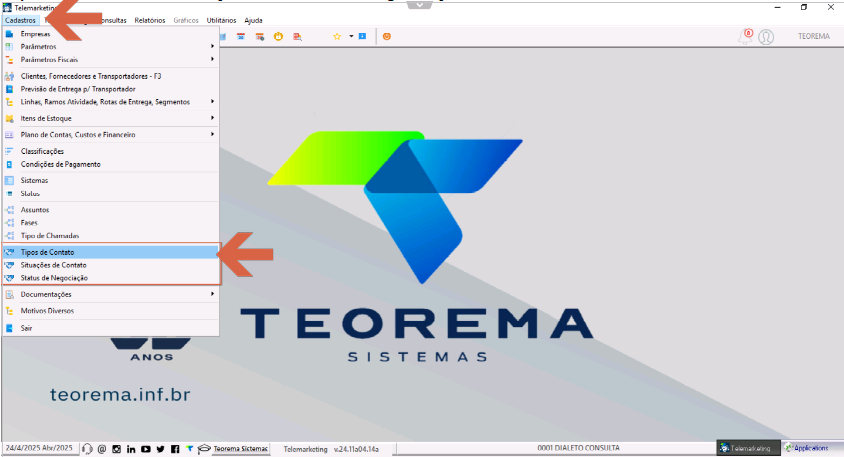Open the Relatórios menu

pos(150,20)
